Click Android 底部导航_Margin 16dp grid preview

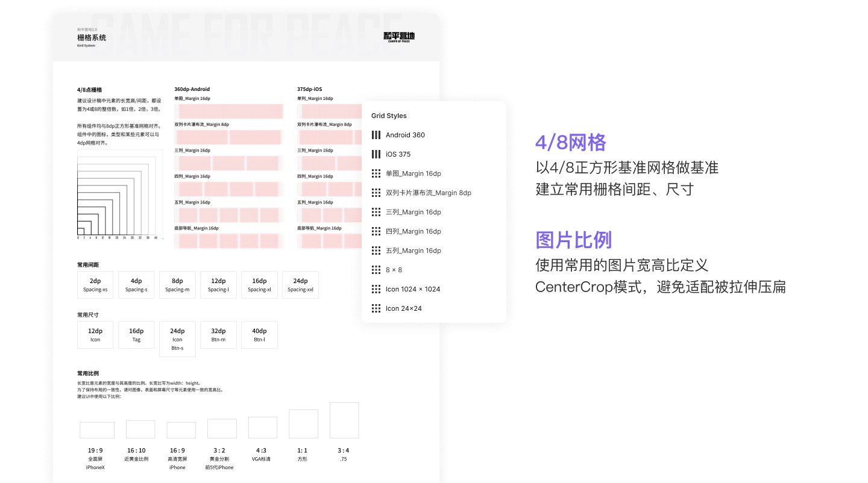[x=228, y=240]
